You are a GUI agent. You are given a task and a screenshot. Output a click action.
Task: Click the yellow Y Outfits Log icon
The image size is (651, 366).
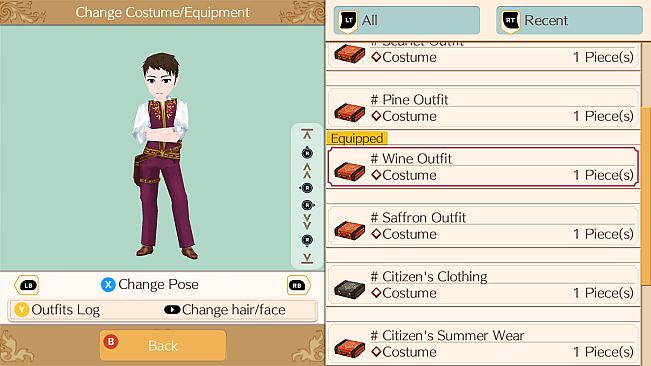coord(21,310)
